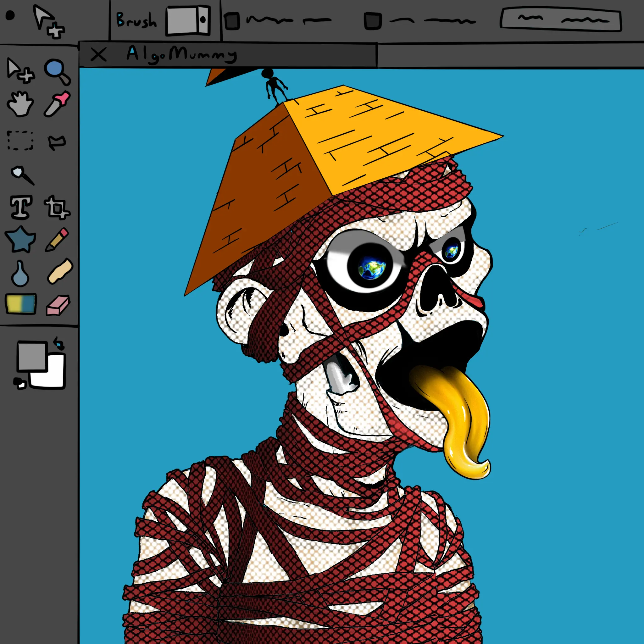Swap foreground and background colors
The height and width of the screenshot is (644, 644).
pos(59,343)
